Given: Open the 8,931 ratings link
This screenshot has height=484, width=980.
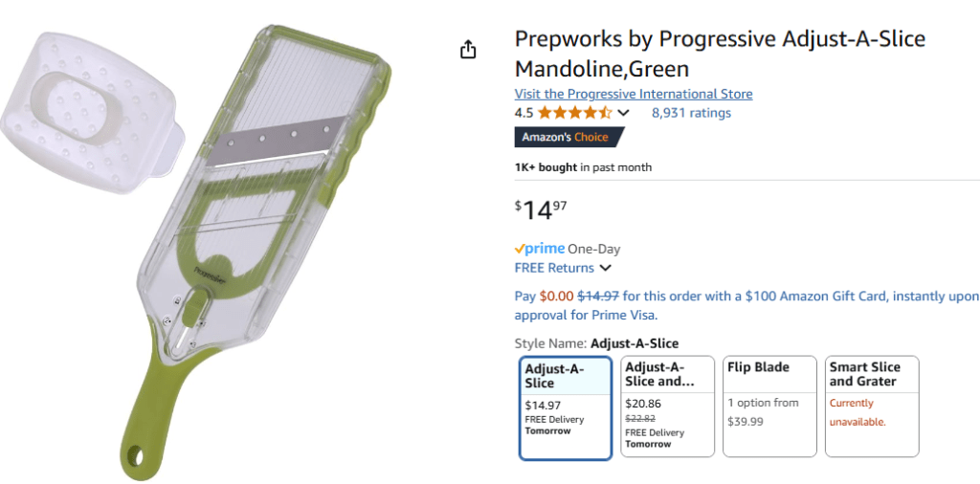Looking at the screenshot, I should 691,113.
